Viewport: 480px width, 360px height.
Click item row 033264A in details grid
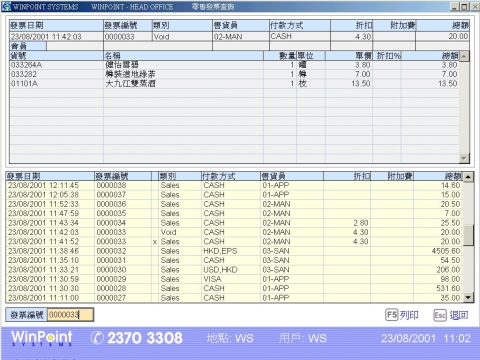click(x=234, y=65)
